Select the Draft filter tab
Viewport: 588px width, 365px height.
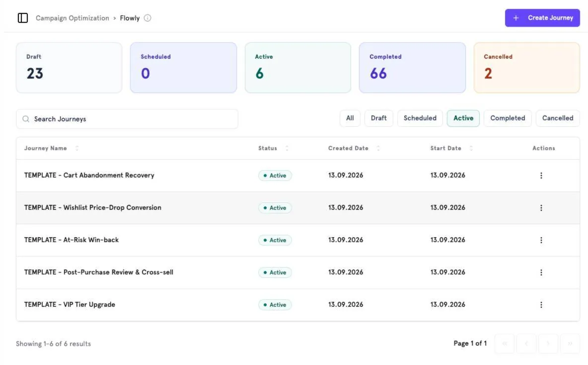point(379,118)
